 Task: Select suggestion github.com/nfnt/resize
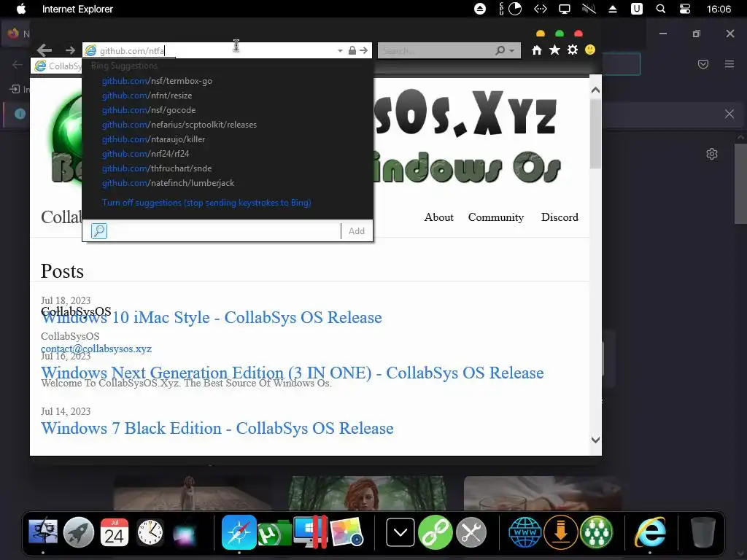tap(147, 96)
